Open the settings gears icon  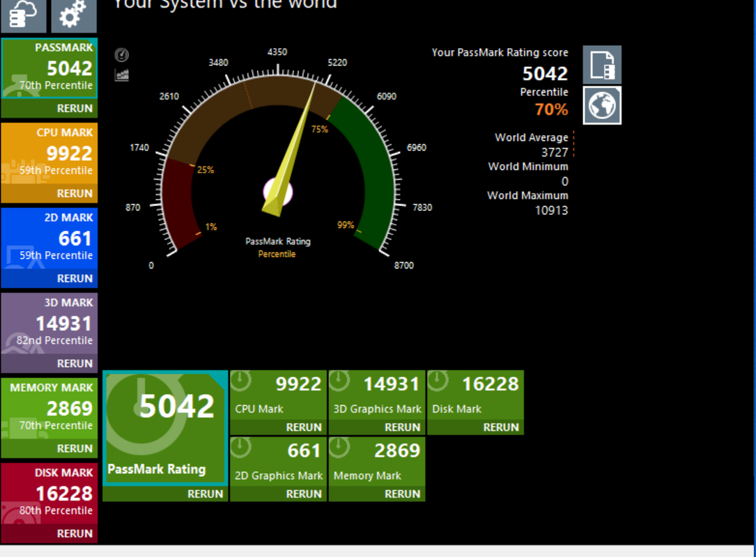(74, 15)
